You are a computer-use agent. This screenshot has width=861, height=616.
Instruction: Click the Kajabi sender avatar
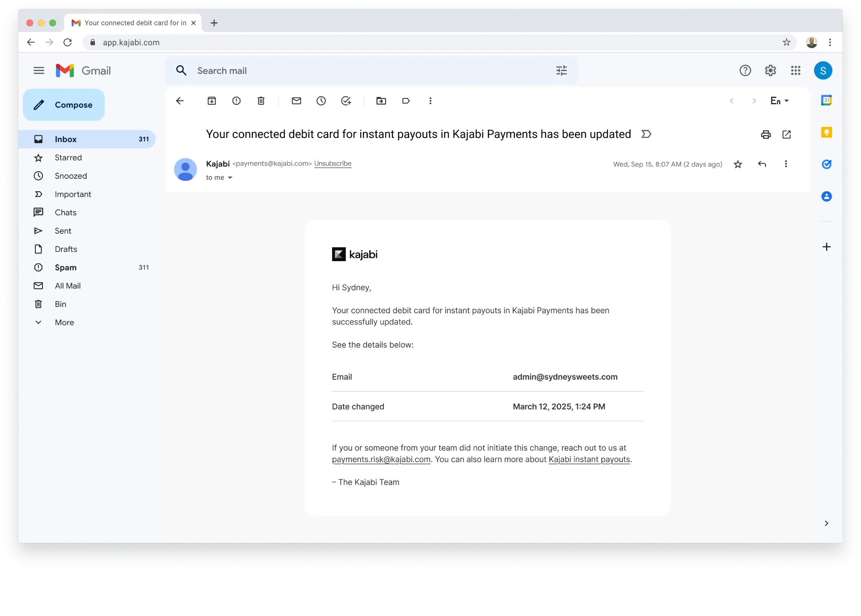(x=185, y=169)
